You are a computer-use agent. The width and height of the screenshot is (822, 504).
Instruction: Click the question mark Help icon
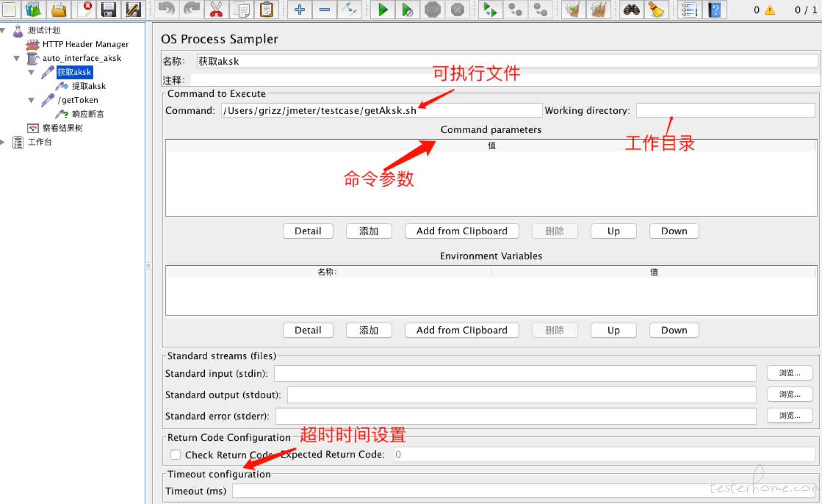pos(714,9)
